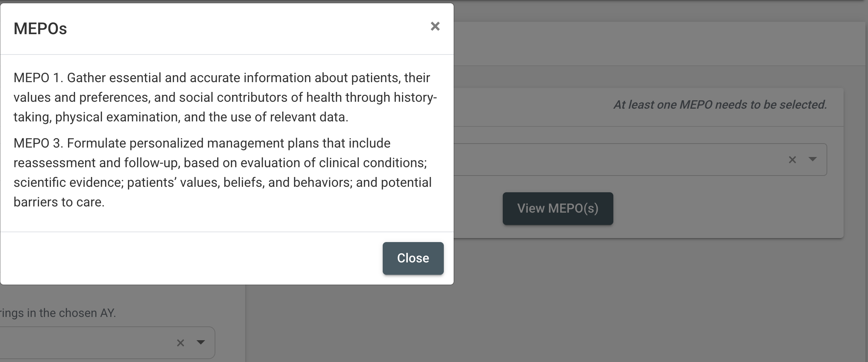
Task: Click the phrase "scientific evidence" in MEPO 3
Action: coord(68,182)
